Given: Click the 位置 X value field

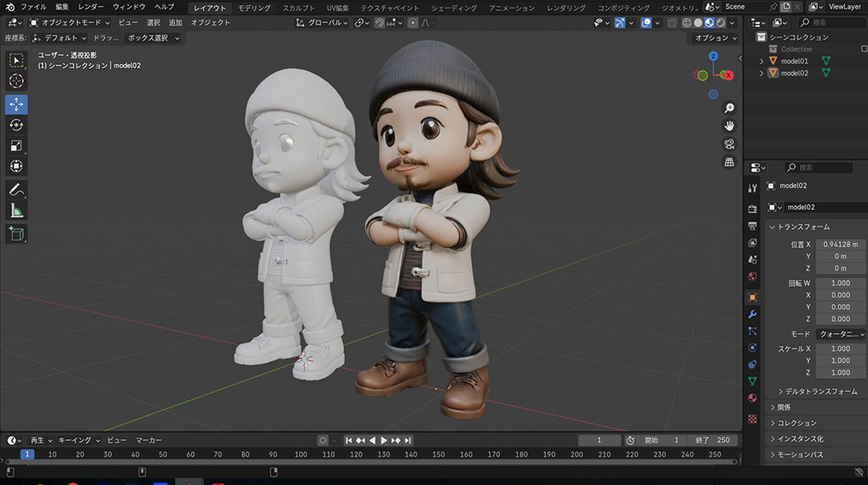Looking at the screenshot, I should (x=841, y=244).
